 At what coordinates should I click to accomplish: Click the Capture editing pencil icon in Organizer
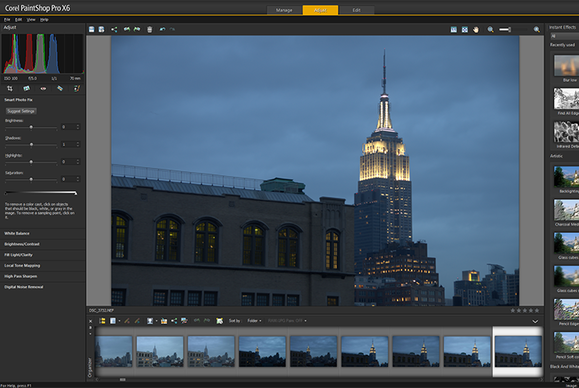pyautogui.click(x=127, y=321)
